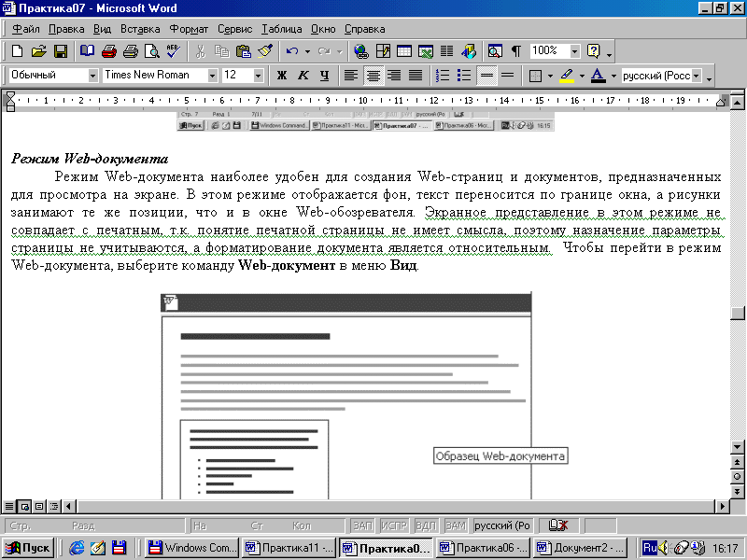Toggle italic formatting (К)
The image size is (747, 560).
(303, 76)
